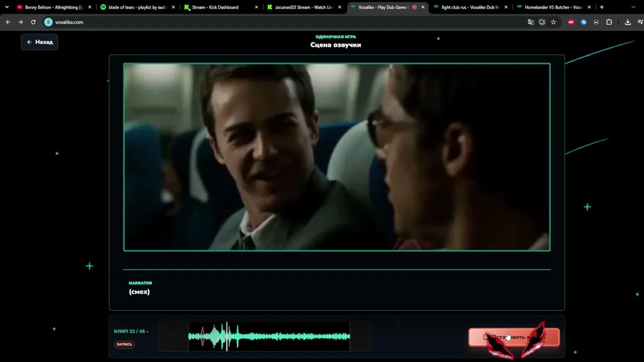Open the translate page icon
This screenshot has height=362, width=644.
531,22
